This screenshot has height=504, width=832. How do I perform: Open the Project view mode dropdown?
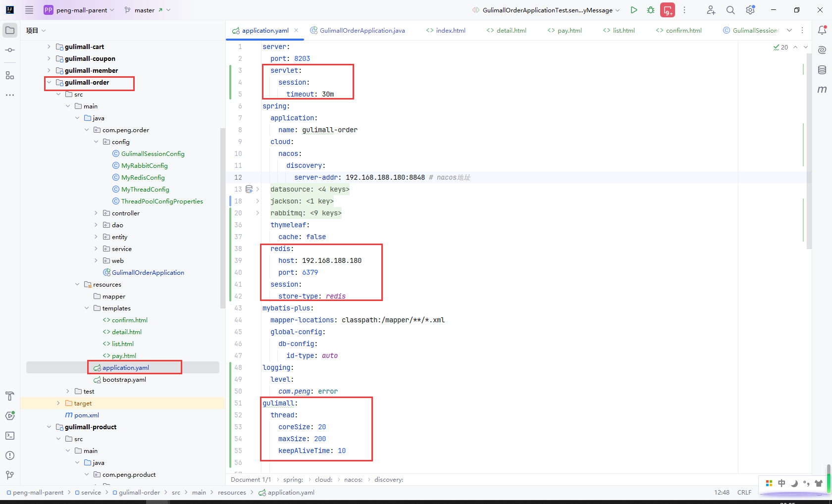pos(36,30)
